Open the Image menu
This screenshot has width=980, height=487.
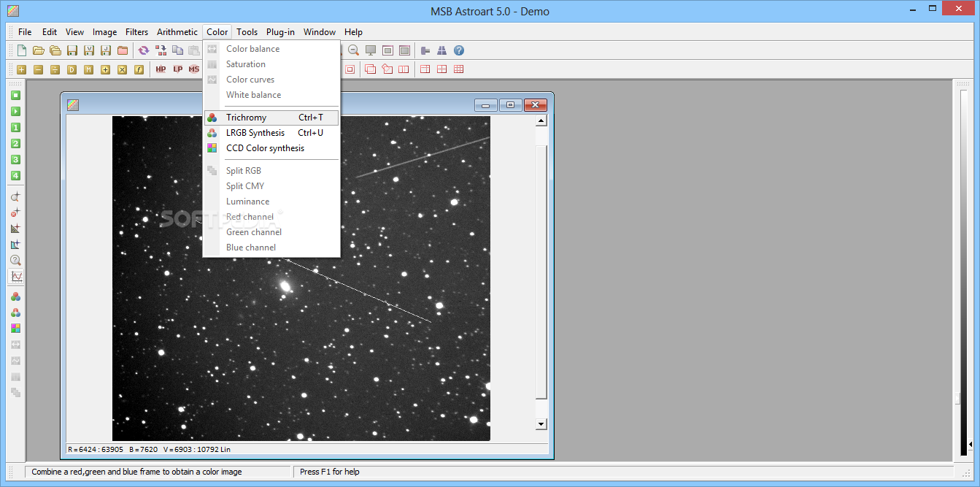pyautogui.click(x=104, y=32)
